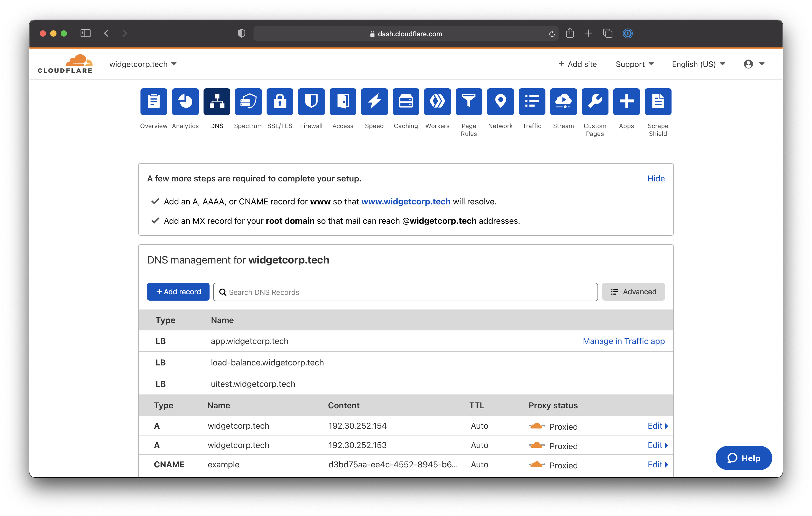Open the Speed lightning bolt icon
The image size is (812, 516).
374,101
